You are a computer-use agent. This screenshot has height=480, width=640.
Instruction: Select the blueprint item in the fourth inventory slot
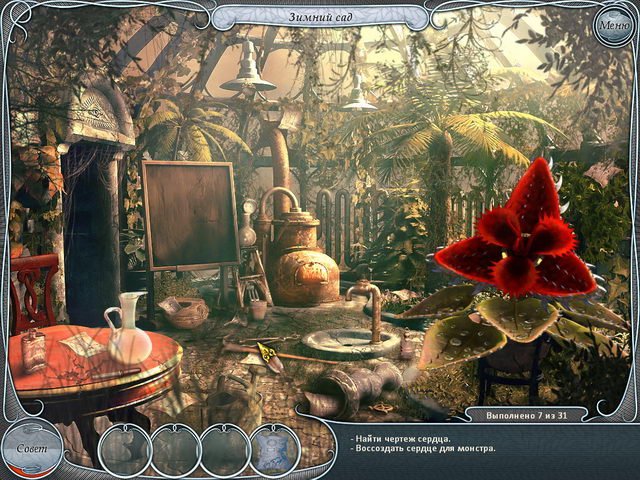coord(275,450)
